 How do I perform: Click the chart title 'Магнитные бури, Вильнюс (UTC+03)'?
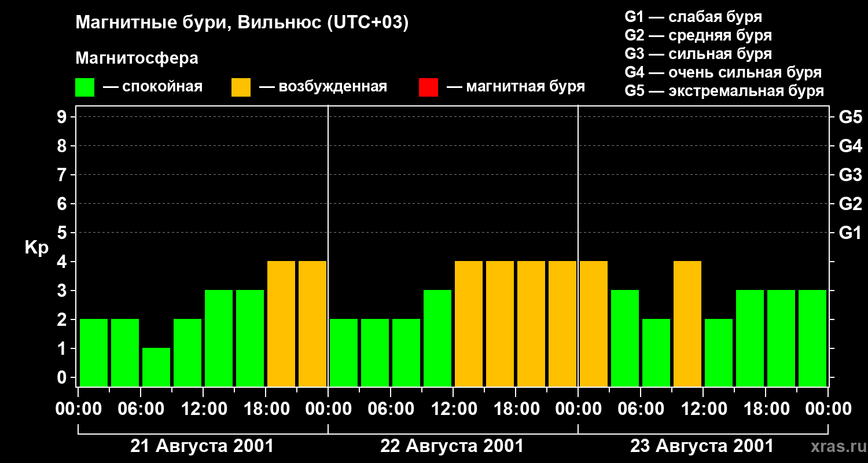coord(242,23)
